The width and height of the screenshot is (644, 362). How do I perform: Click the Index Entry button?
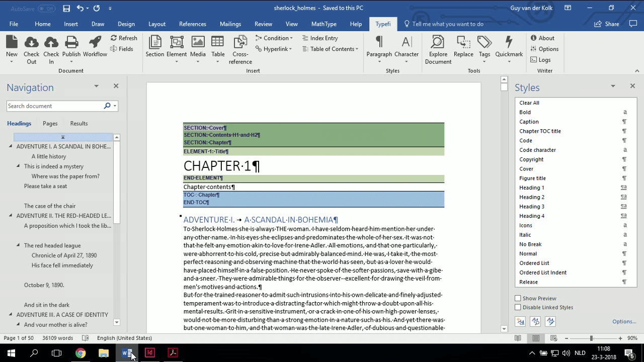(x=320, y=38)
